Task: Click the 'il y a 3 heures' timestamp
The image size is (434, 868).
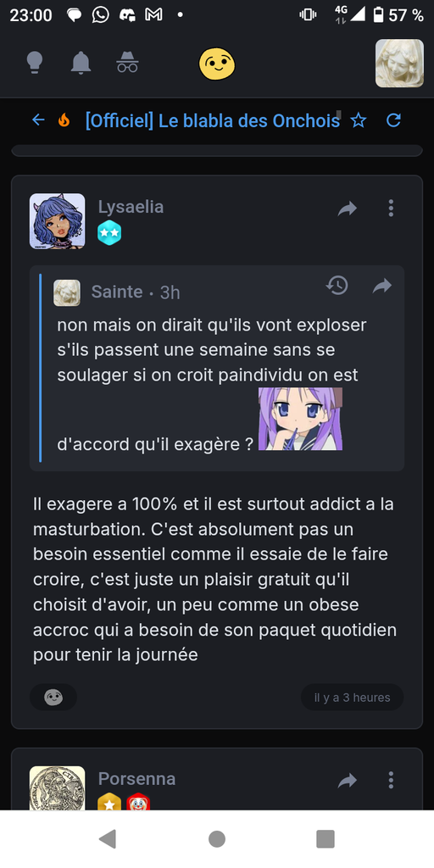Action: click(x=352, y=698)
